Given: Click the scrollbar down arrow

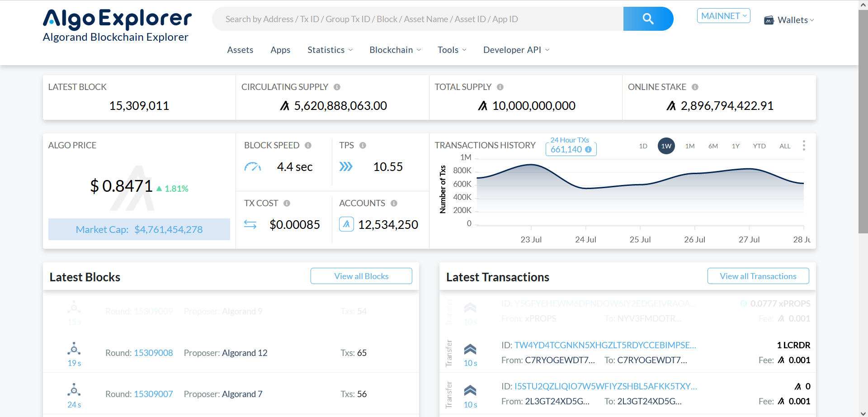Looking at the screenshot, I should [863, 413].
